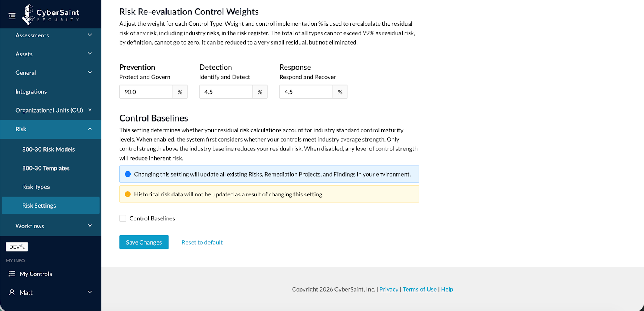Screen dimensions: 644x311
Task: Click the orange warning icon in the alert
Action: click(x=128, y=194)
